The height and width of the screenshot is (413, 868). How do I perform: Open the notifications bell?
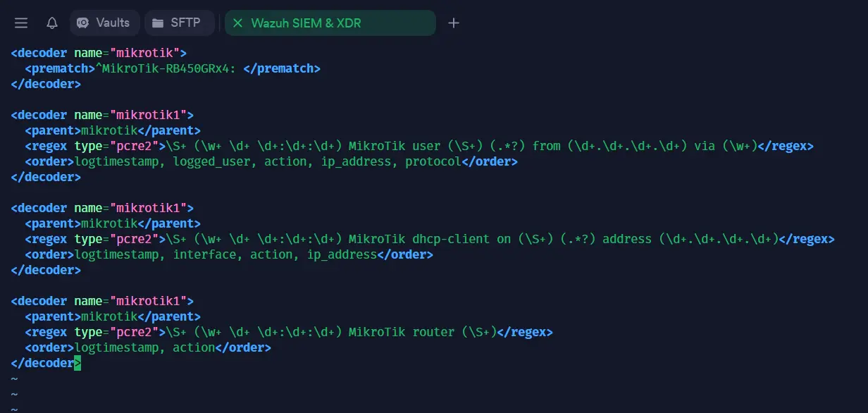(x=52, y=23)
